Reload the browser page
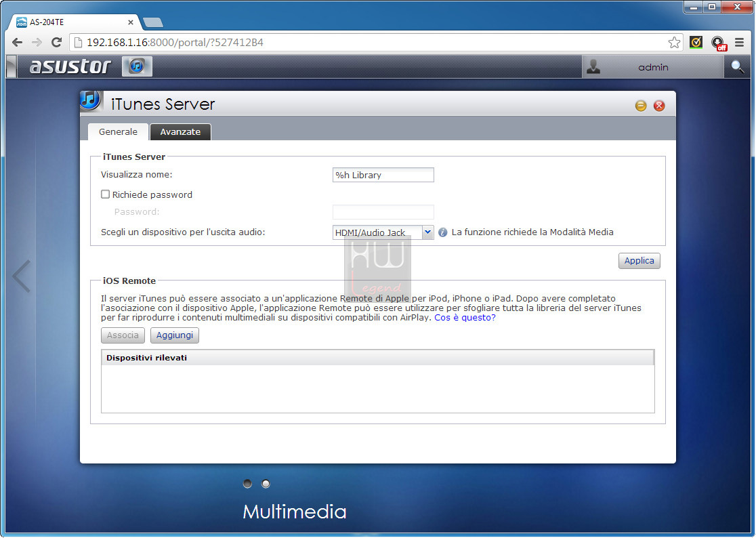The height and width of the screenshot is (538, 756). click(56, 43)
